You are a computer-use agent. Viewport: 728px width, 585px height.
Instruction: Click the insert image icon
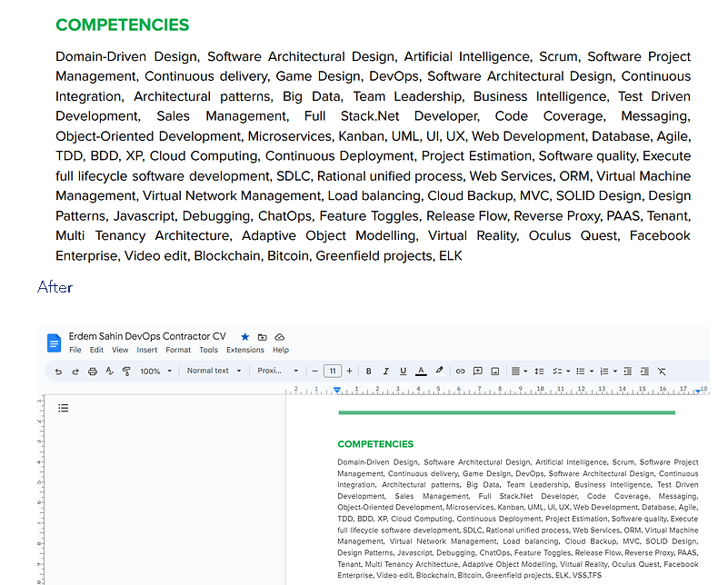pos(495,372)
